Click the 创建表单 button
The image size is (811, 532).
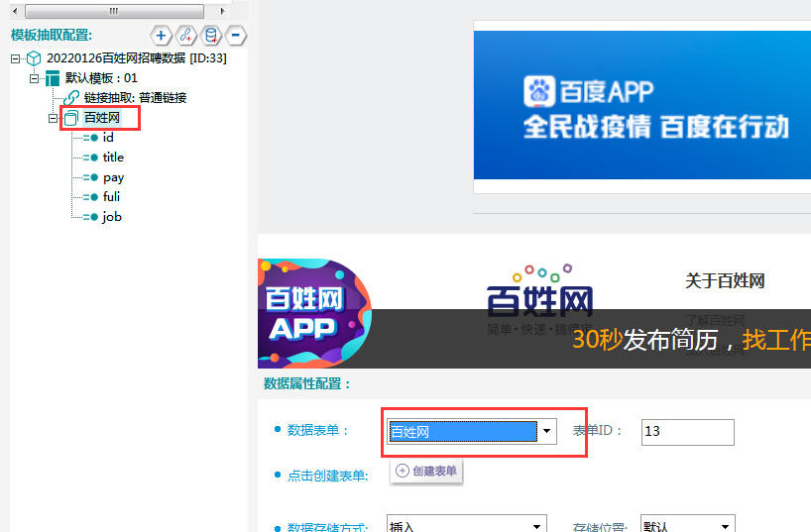[x=426, y=471]
